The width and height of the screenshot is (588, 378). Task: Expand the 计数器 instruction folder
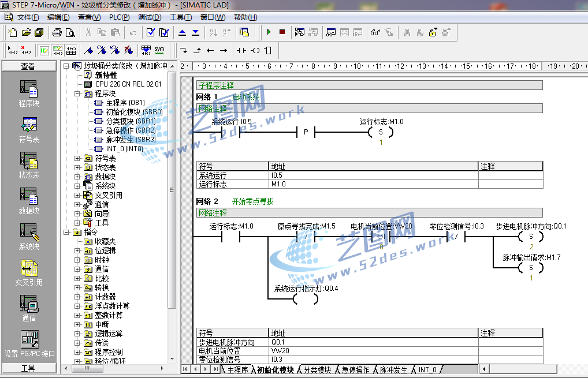pos(77,297)
